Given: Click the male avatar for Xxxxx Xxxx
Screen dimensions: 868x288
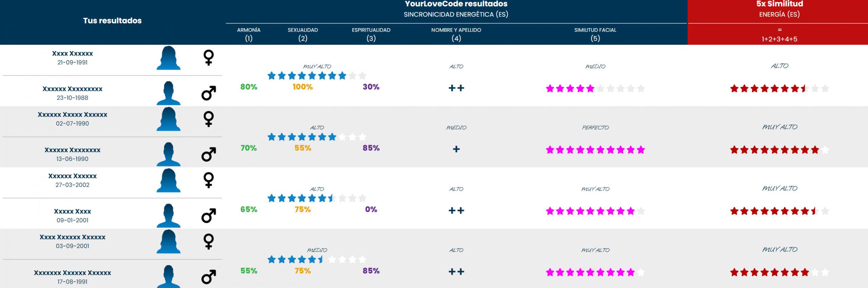Looking at the screenshot, I should click(x=169, y=215).
